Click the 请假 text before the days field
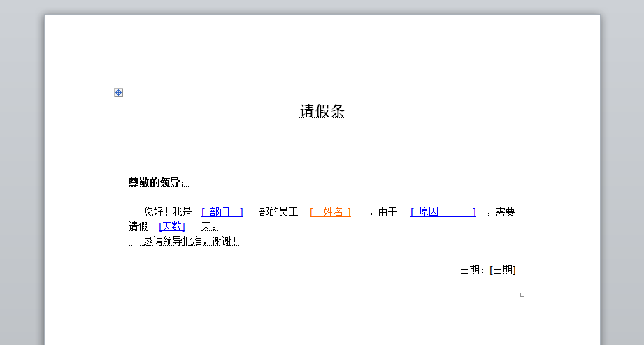 click(138, 226)
